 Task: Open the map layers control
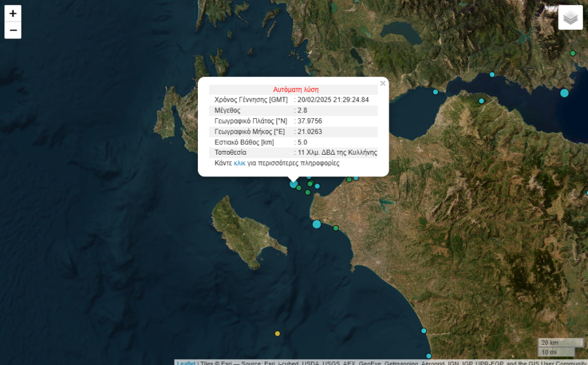click(x=570, y=18)
